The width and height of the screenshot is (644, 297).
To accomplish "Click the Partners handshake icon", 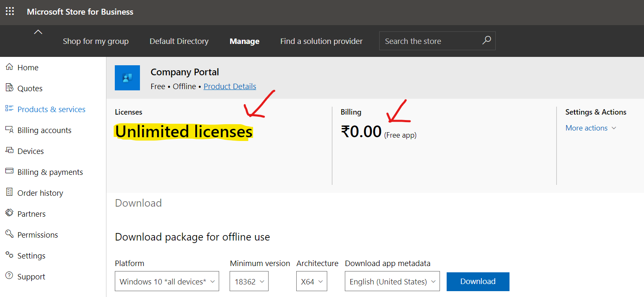I will click(x=9, y=213).
